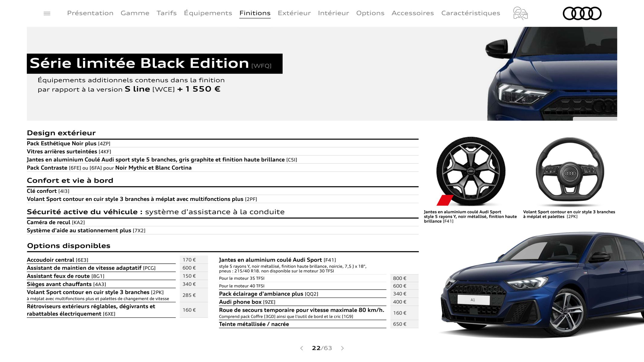
Task: Click the Options disponibles heading
Action: 69,246
